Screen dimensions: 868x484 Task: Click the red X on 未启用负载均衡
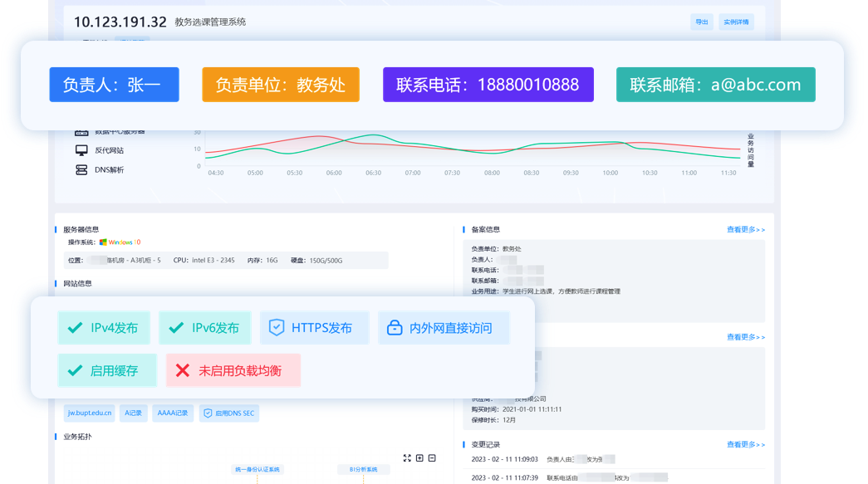[x=183, y=370]
